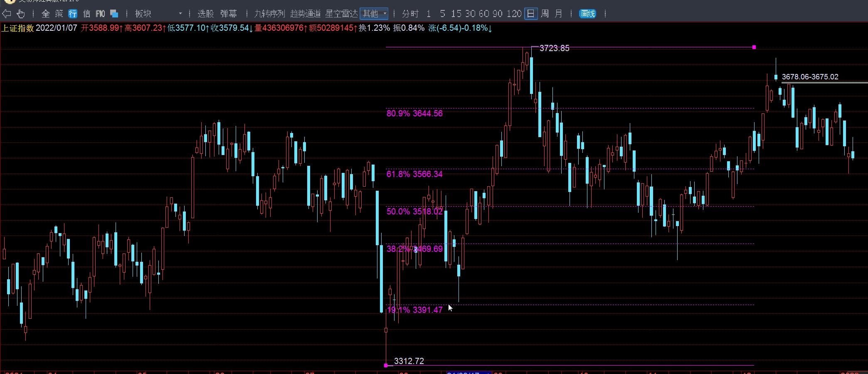
Task: Click the 收3579.54 closing price value
Action: point(232,28)
